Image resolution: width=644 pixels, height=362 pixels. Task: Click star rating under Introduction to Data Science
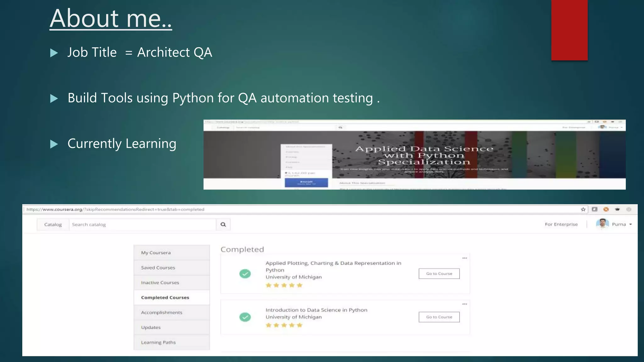284,325
